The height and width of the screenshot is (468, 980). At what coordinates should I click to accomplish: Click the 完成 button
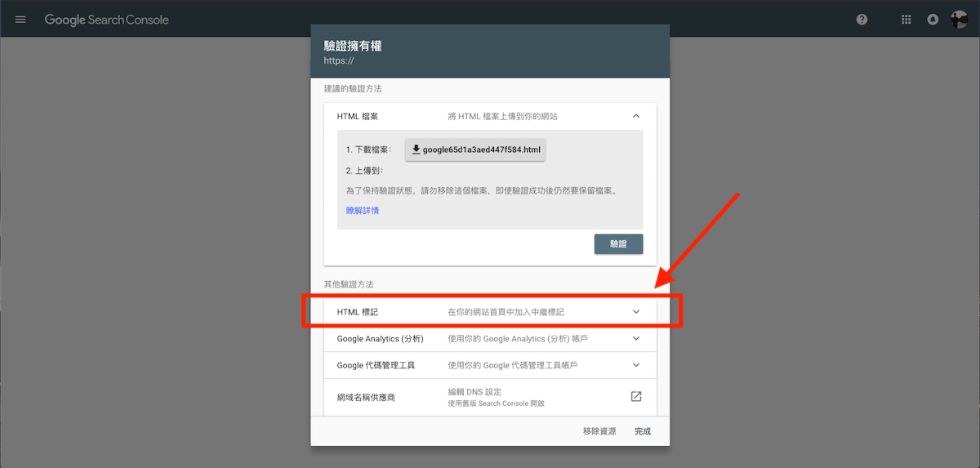point(643,431)
